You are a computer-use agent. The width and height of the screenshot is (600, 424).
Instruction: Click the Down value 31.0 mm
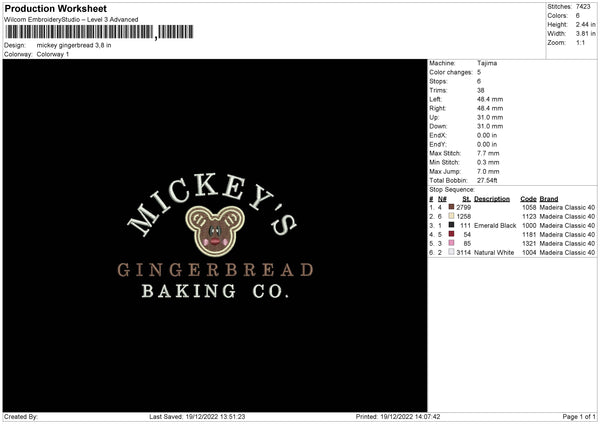tap(490, 126)
